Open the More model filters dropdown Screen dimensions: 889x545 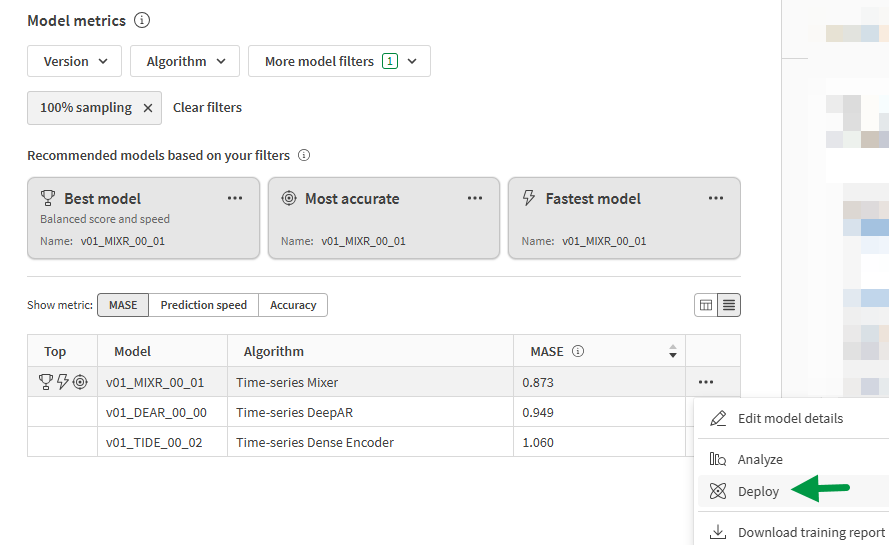coord(339,61)
